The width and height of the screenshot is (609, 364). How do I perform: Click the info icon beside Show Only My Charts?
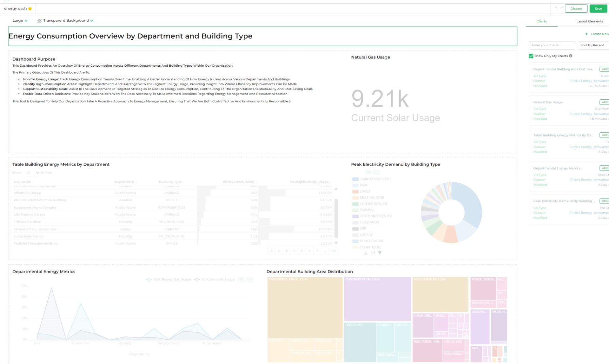tap(571, 56)
